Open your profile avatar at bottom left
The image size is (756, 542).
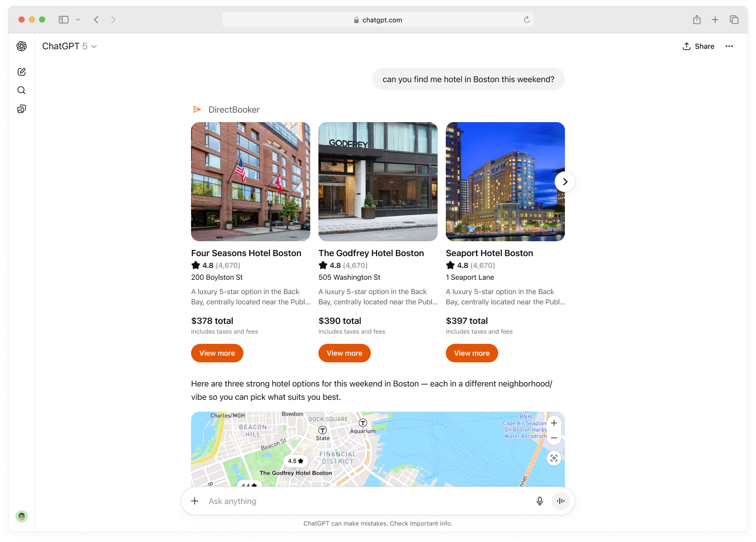[21, 516]
